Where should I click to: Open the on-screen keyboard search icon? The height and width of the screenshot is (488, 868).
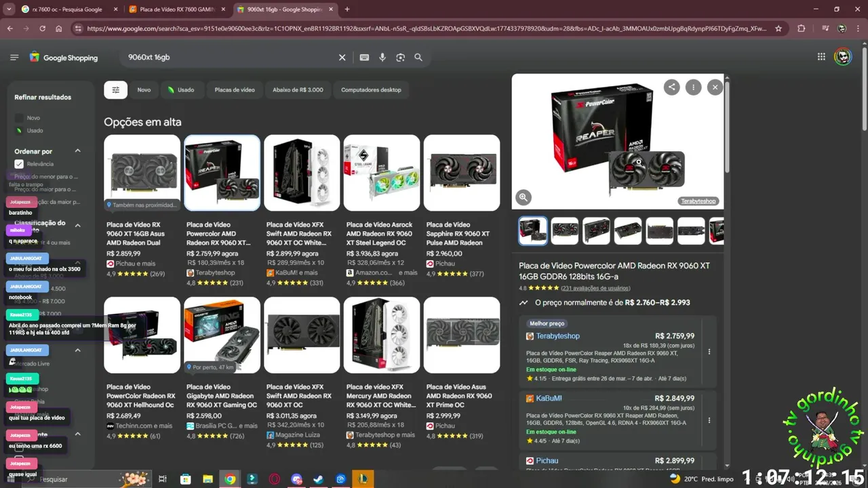click(x=364, y=58)
